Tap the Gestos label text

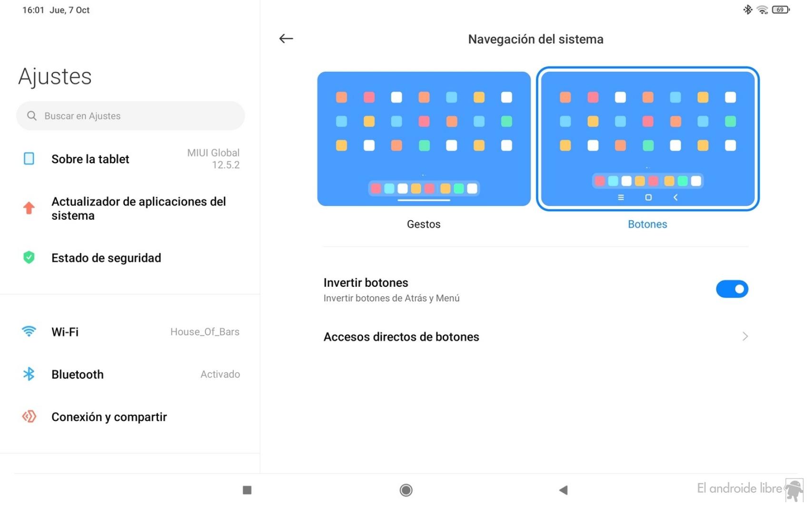coord(424,224)
